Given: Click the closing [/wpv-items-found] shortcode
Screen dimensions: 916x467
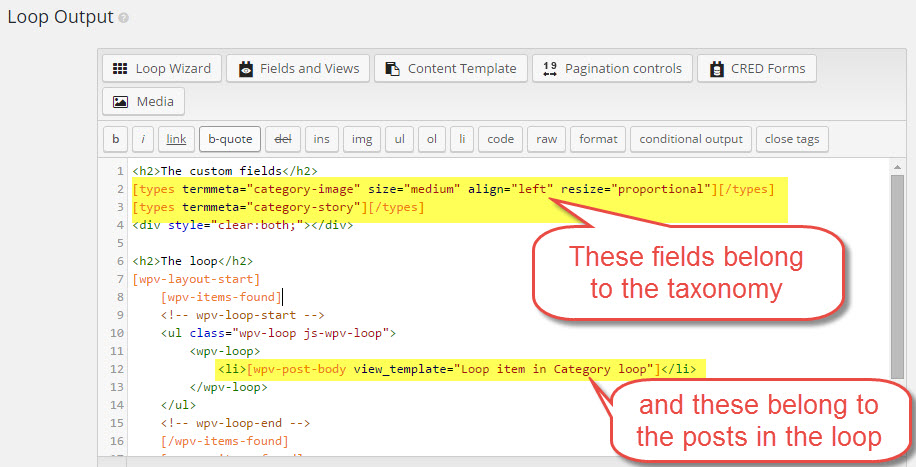Looking at the screenshot, I should (x=225, y=441).
